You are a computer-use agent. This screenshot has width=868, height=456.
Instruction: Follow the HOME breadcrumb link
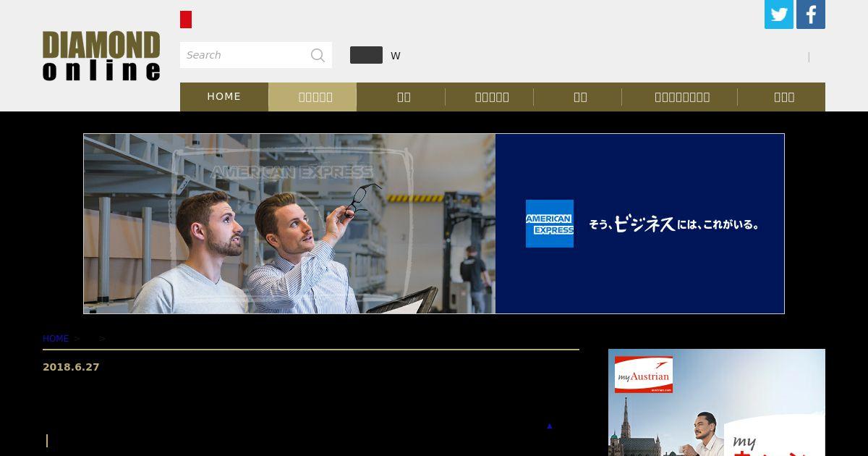(x=56, y=339)
